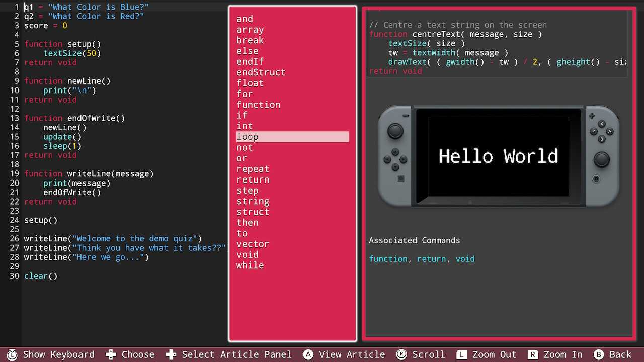The width and height of the screenshot is (644, 362).
Task: Open the 'void' associated command link
Action: [x=465, y=259]
